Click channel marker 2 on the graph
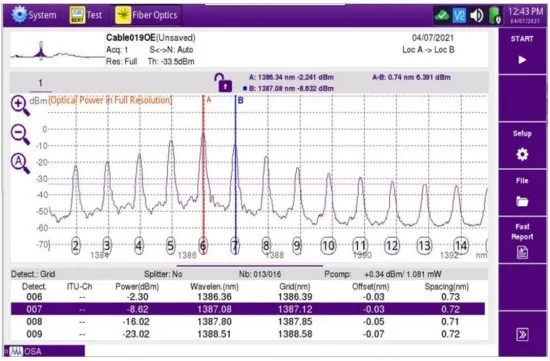Image resolution: width=550 pixels, height=361 pixels. pos(75,246)
